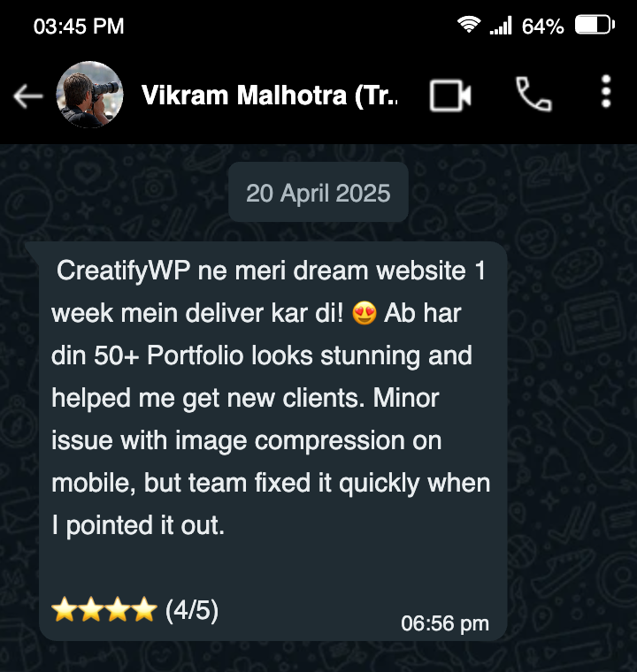Click the empty chat wallpaper beside the bubble
Viewport: 637px width, 672px height.
tap(571, 429)
